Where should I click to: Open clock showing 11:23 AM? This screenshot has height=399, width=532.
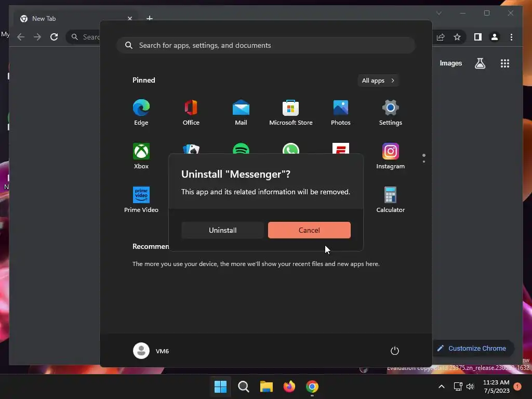point(496,387)
